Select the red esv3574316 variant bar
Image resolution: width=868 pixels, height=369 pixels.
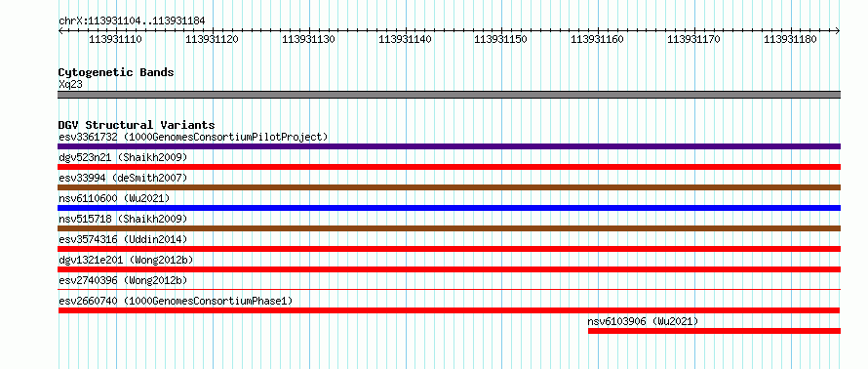pos(449,249)
